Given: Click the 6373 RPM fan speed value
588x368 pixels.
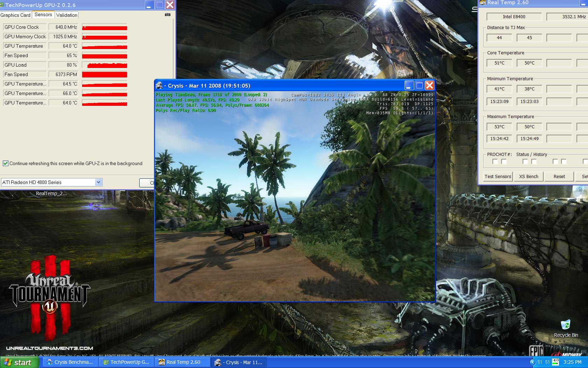Looking at the screenshot, I should (x=63, y=74).
